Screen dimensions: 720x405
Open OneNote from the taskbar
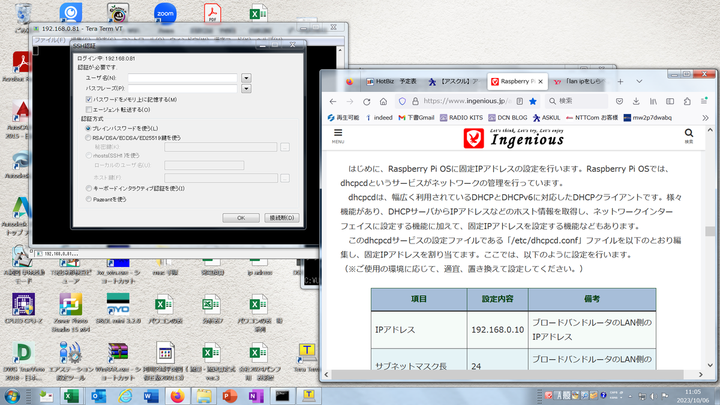pos(256,396)
